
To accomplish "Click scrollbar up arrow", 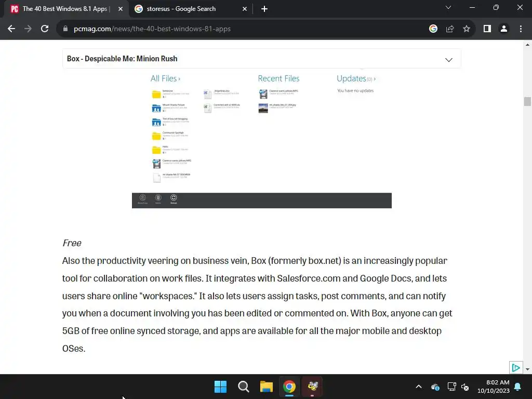I will coord(527,45).
